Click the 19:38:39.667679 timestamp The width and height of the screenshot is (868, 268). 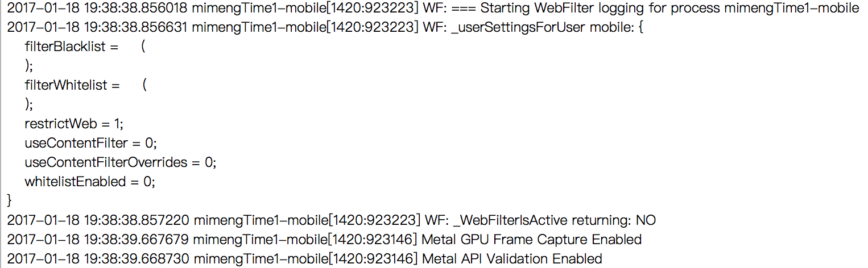pyautogui.click(x=136, y=240)
